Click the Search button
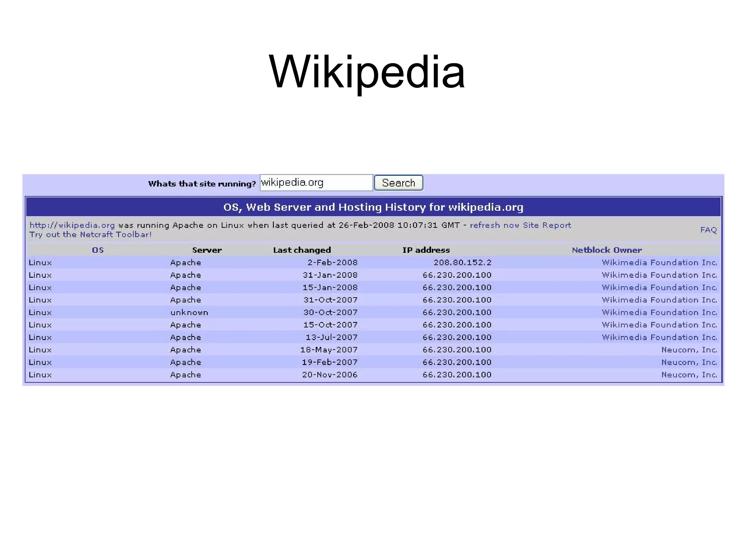Screen dimensions: 747x560 click(398, 183)
